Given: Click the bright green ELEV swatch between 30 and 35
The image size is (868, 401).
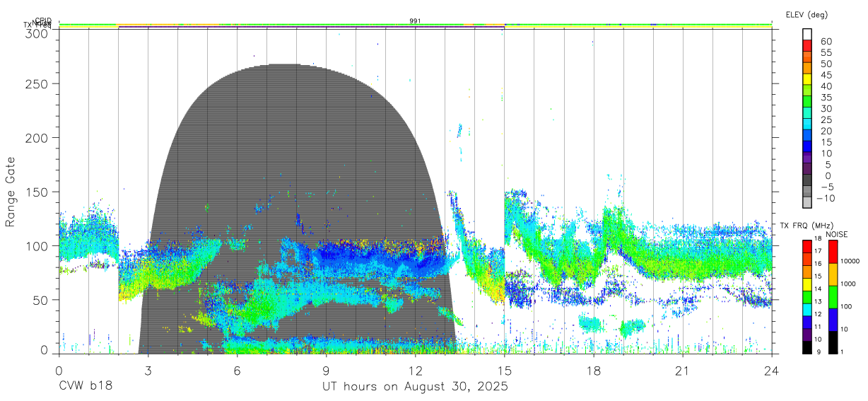Looking at the screenshot, I should pyautogui.click(x=808, y=102).
